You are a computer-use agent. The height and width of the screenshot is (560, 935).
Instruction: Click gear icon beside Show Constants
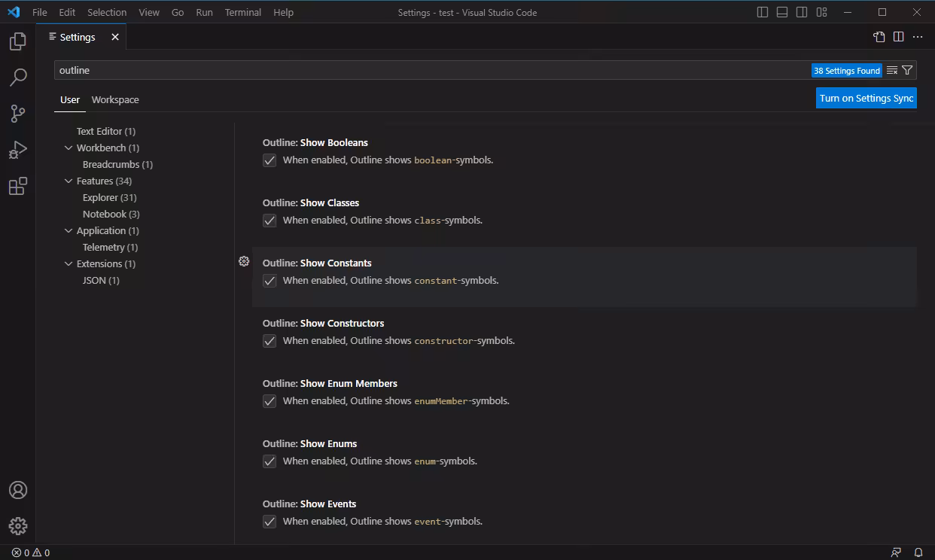244,261
